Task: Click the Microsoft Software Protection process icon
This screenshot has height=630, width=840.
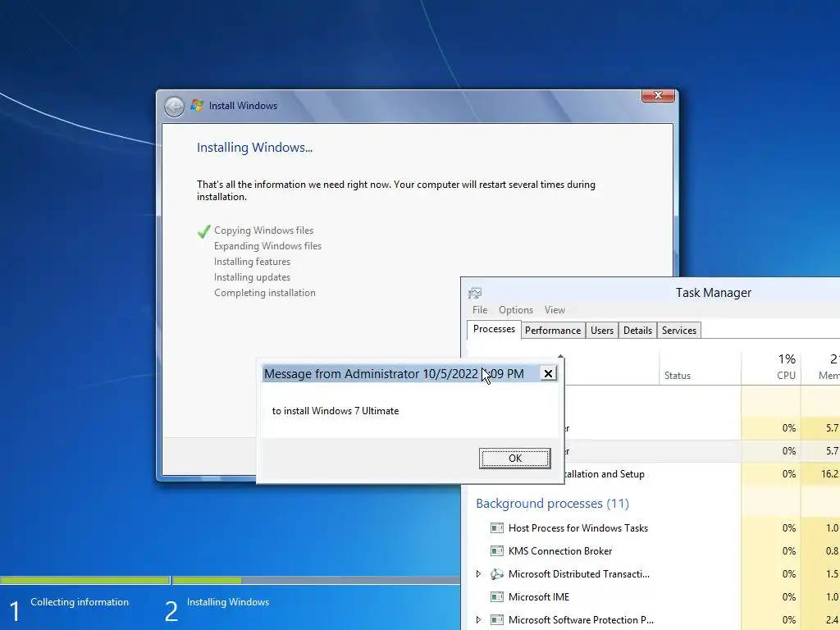Action: tap(497, 620)
